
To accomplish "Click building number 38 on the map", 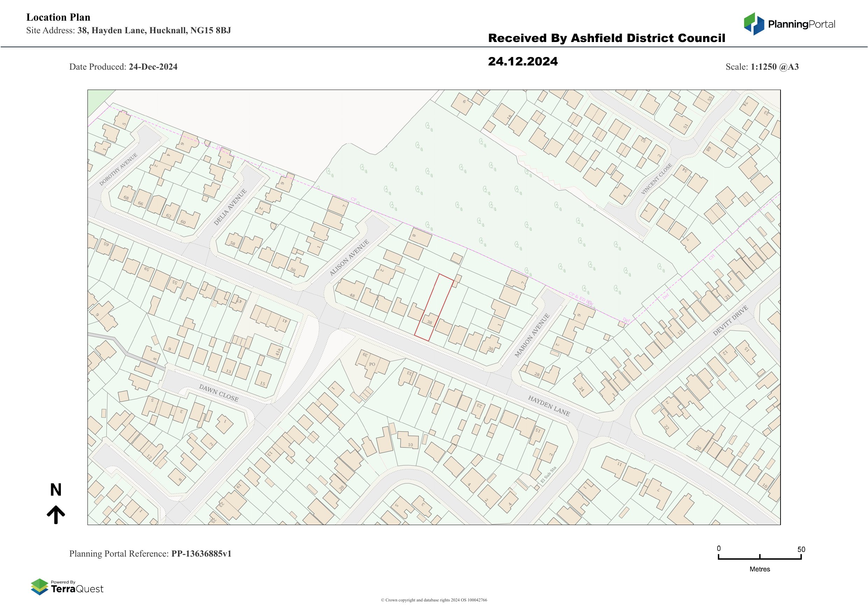I will pyautogui.click(x=430, y=322).
